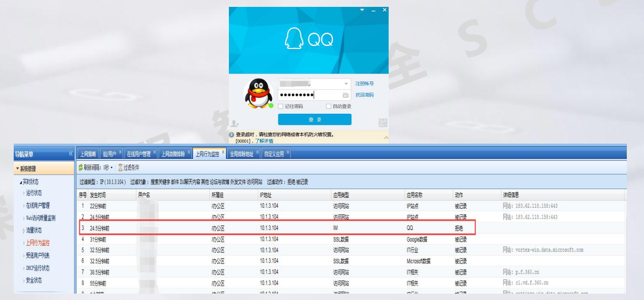Open 安全状态 in navigation tree
Screen dimensions: 644x300
coord(34,280)
